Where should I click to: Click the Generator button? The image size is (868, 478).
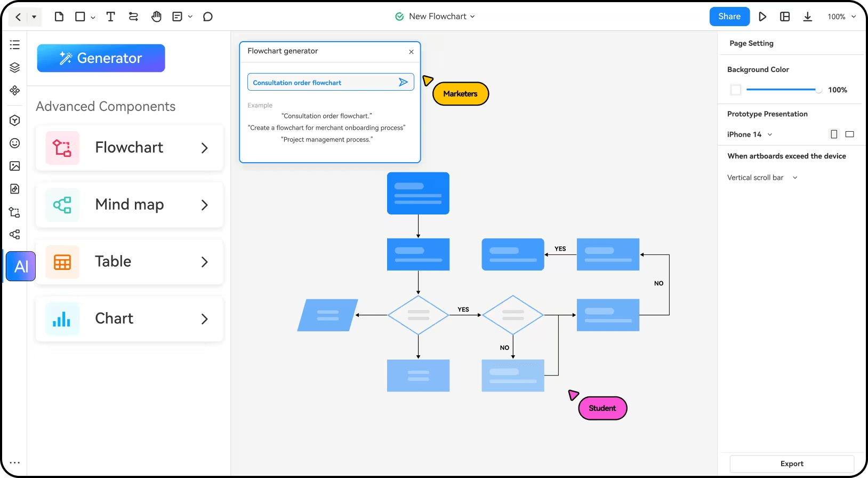[101, 58]
